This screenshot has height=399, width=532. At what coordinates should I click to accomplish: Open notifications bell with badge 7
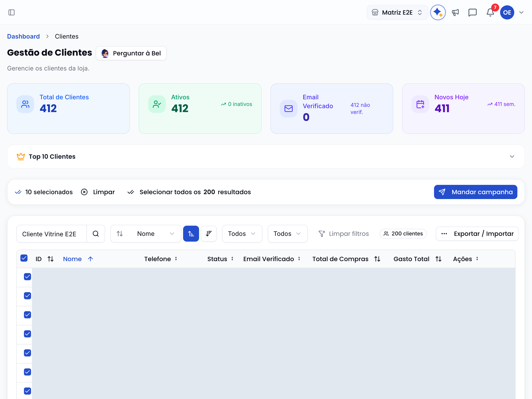pos(490,12)
